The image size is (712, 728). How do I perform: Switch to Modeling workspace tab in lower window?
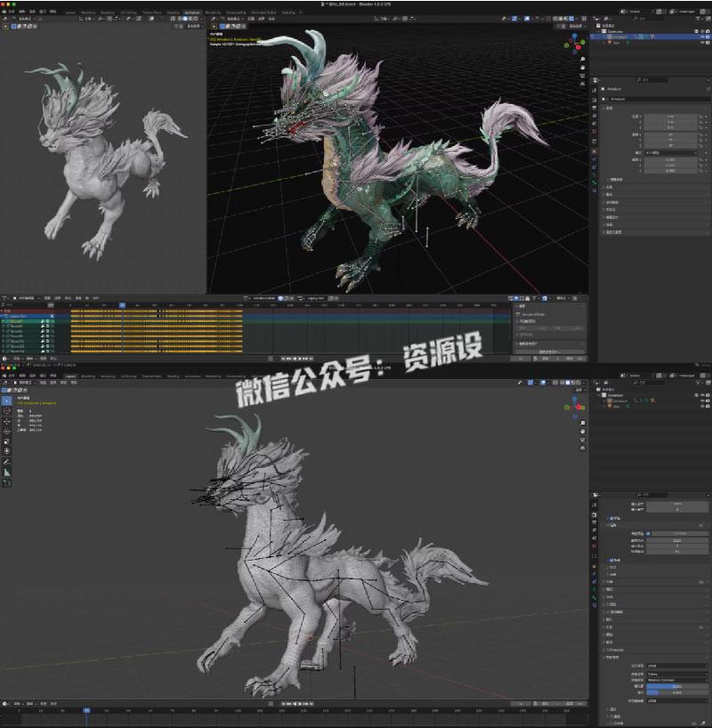(88, 376)
